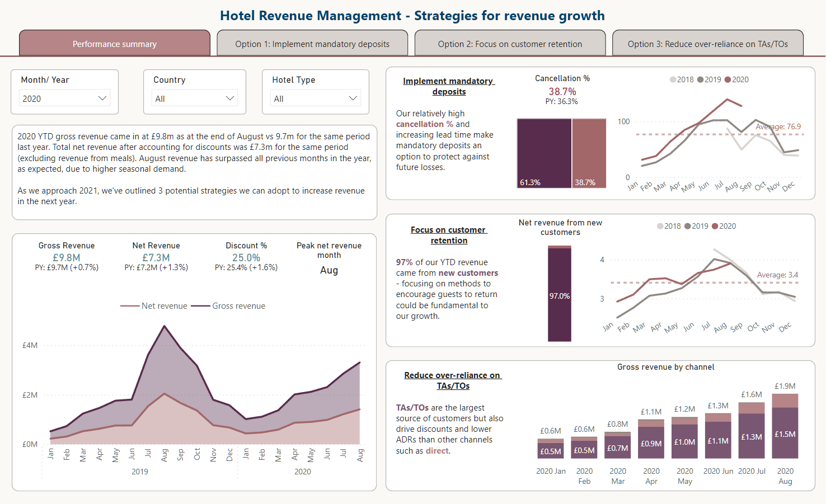
Task: Click the 97.0% new customers bar
Action: click(560, 294)
